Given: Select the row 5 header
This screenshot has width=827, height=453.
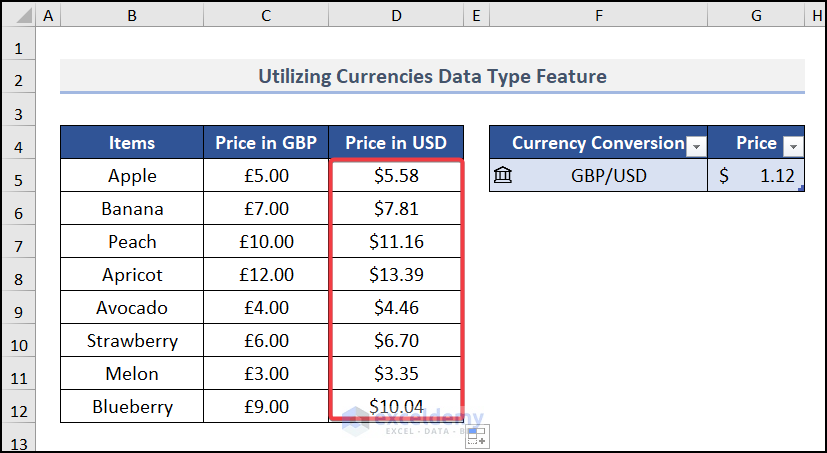Looking at the screenshot, I should pyautogui.click(x=18, y=177).
